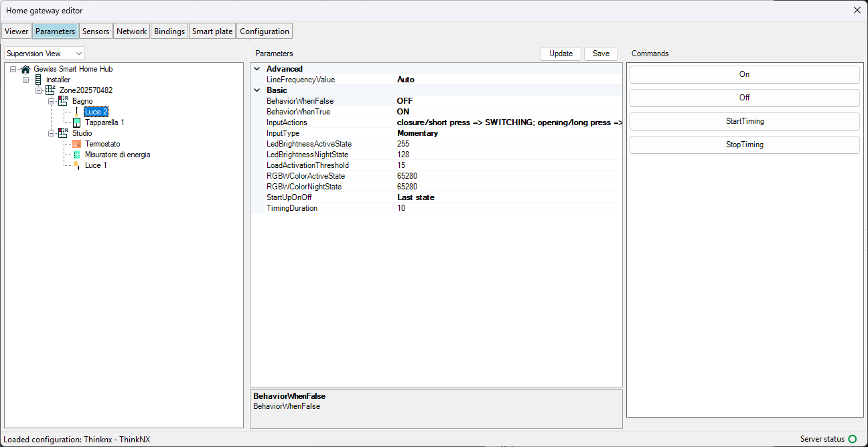Screen dimensions: 868x447
Task: Select the TimingDuration value field
Action: click(x=508, y=208)
